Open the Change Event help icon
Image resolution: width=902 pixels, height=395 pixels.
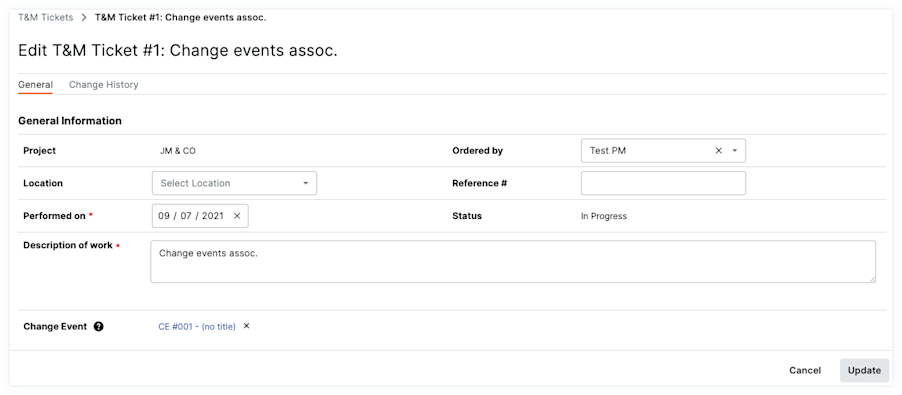pos(98,327)
